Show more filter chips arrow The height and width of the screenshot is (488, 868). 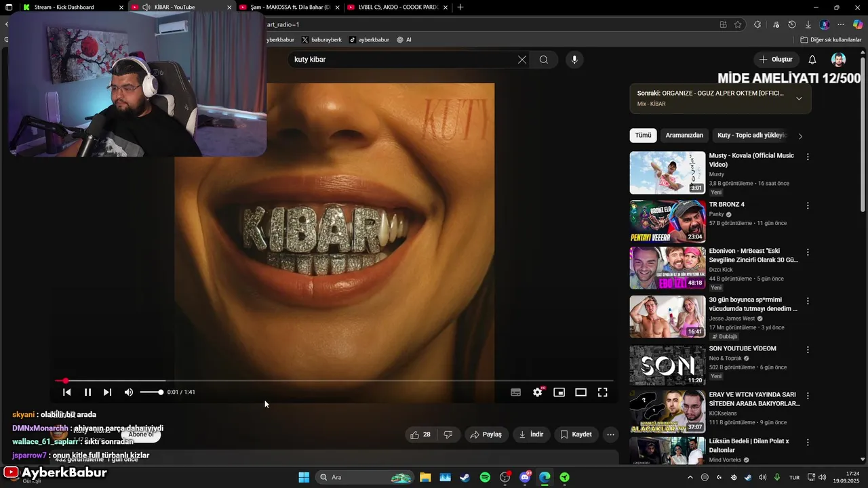[x=800, y=136]
